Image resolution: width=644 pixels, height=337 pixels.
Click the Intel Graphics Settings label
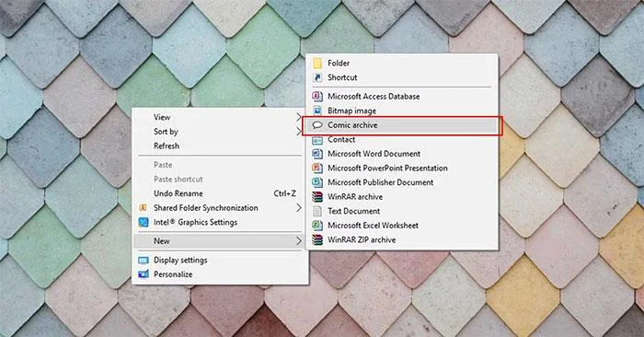[195, 222]
